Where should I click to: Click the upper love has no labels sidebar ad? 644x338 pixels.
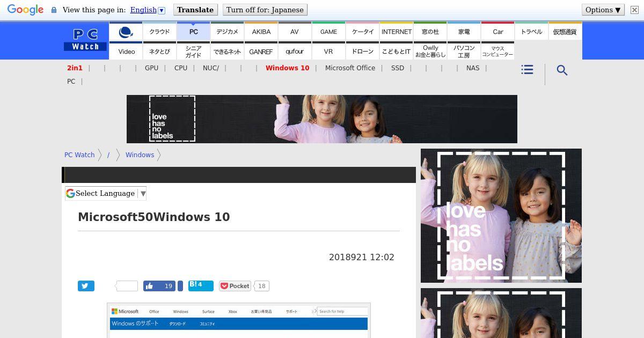pyautogui.click(x=501, y=216)
